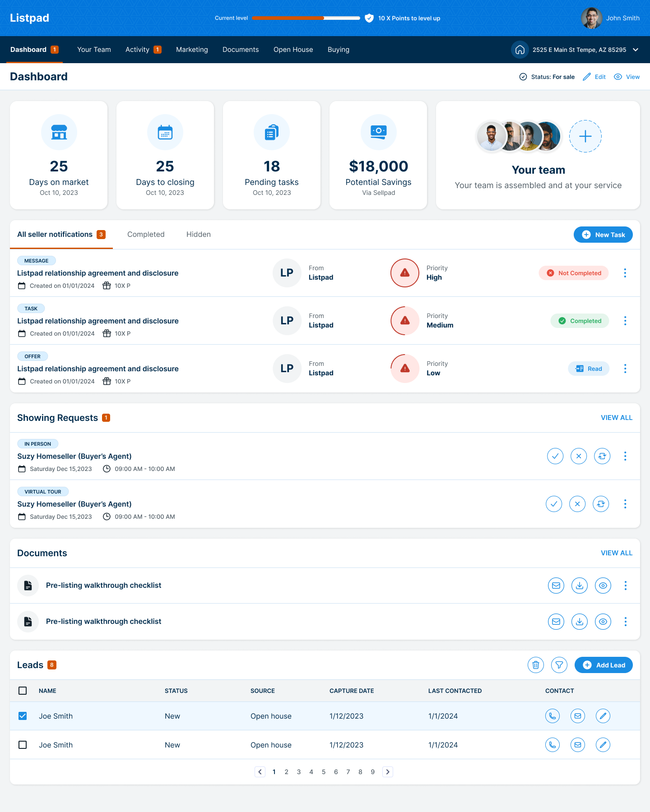
Task: Expand the property address dropdown chevron
Action: pyautogui.click(x=636, y=50)
